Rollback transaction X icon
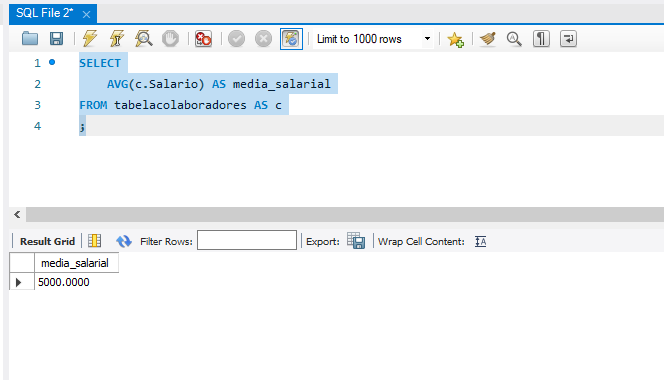The image size is (664, 380). click(263, 39)
